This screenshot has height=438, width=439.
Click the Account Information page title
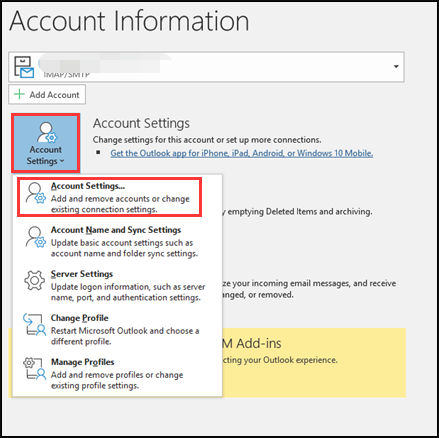[x=129, y=21]
